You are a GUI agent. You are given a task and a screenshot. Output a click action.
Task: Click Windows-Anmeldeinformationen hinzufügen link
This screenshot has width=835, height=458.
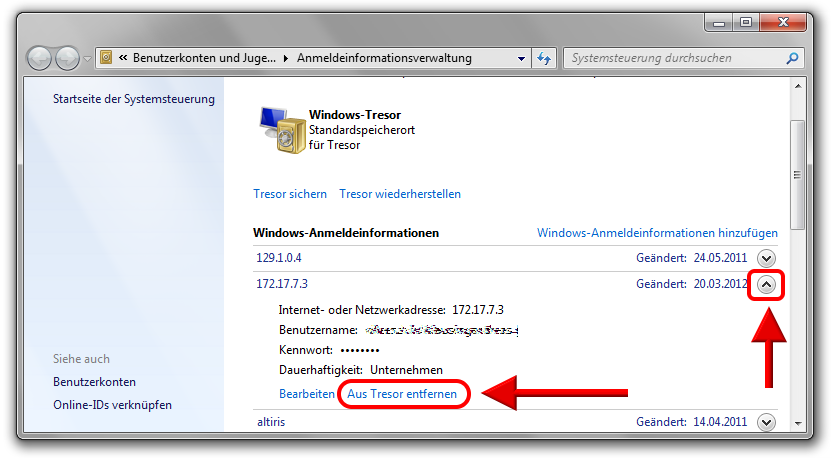point(657,233)
